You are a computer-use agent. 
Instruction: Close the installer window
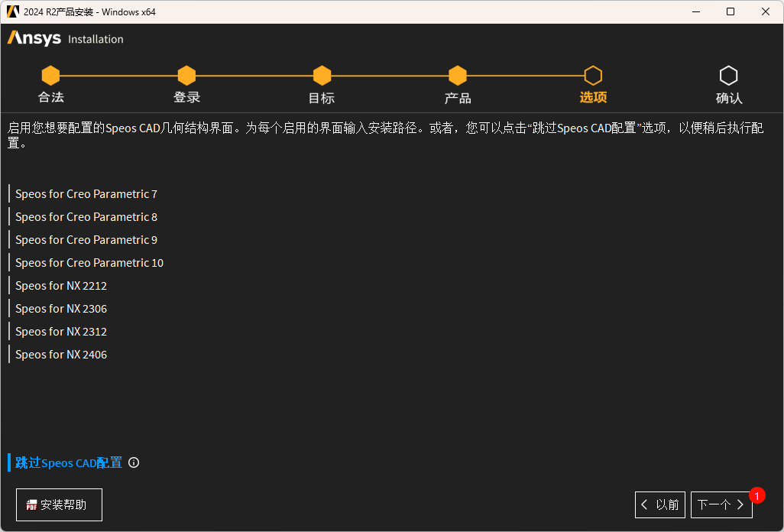766,11
